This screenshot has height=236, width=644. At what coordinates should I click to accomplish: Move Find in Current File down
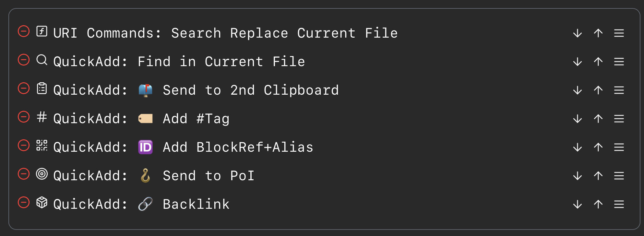click(577, 61)
